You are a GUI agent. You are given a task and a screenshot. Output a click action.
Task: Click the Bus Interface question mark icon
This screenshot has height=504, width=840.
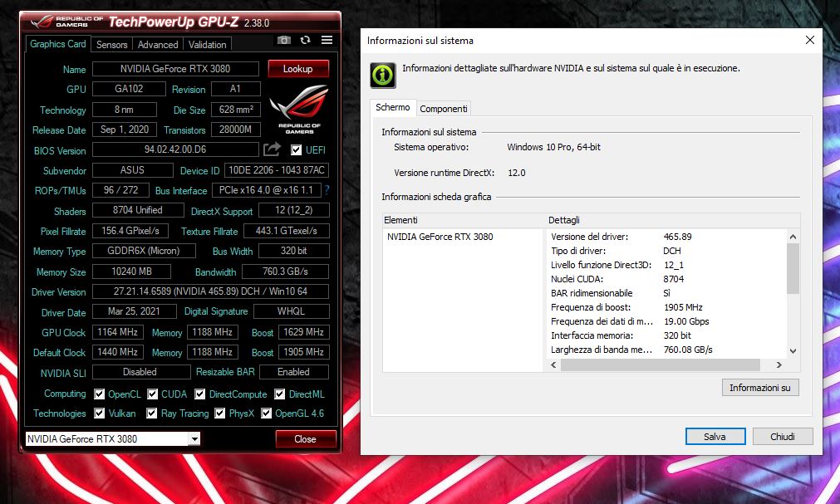tap(327, 190)
